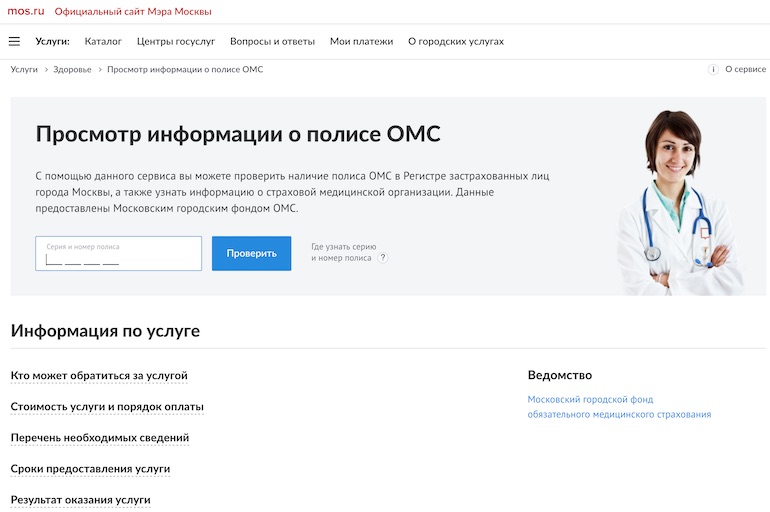Expand Сроки предоставления услуги
770x512 pixels.
(x=90, y=469)
